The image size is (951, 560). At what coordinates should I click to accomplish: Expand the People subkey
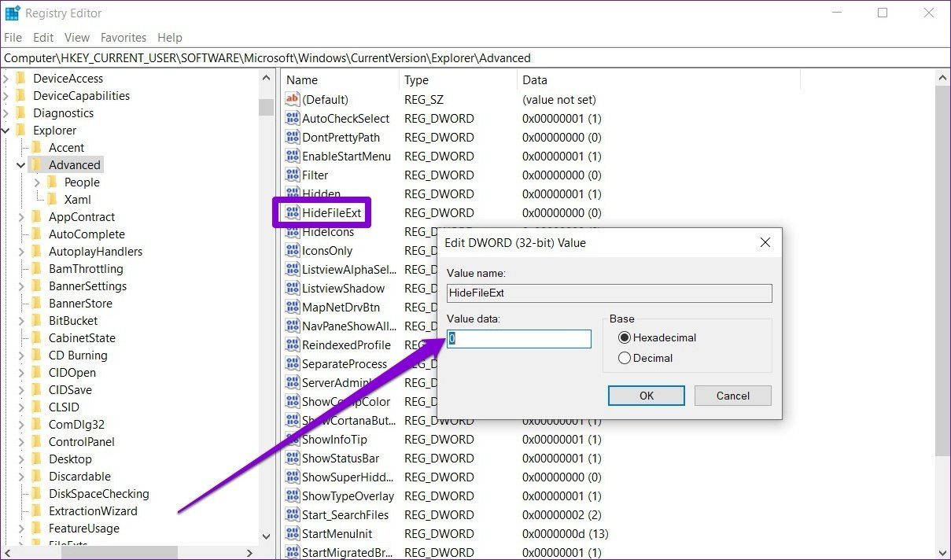pos(37,182)
